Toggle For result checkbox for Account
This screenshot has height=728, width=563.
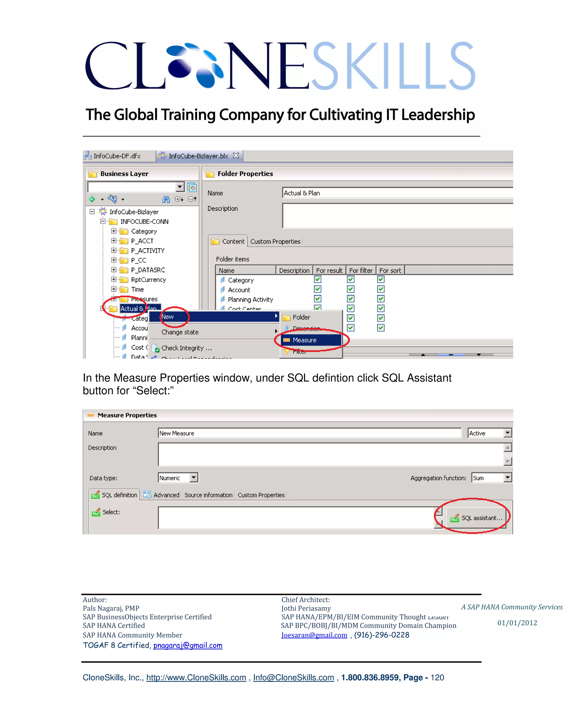coord(318,289)
